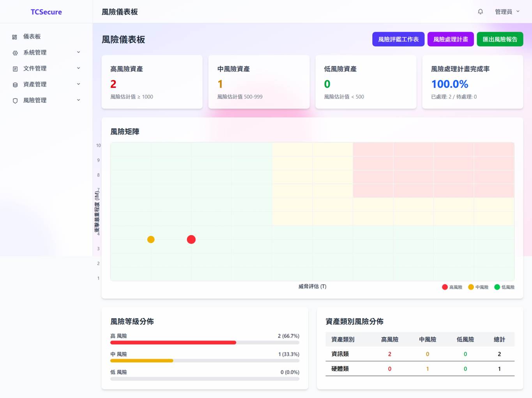
Task: Expand the 文件管理 submenu chevron
Action: [78, 68]
